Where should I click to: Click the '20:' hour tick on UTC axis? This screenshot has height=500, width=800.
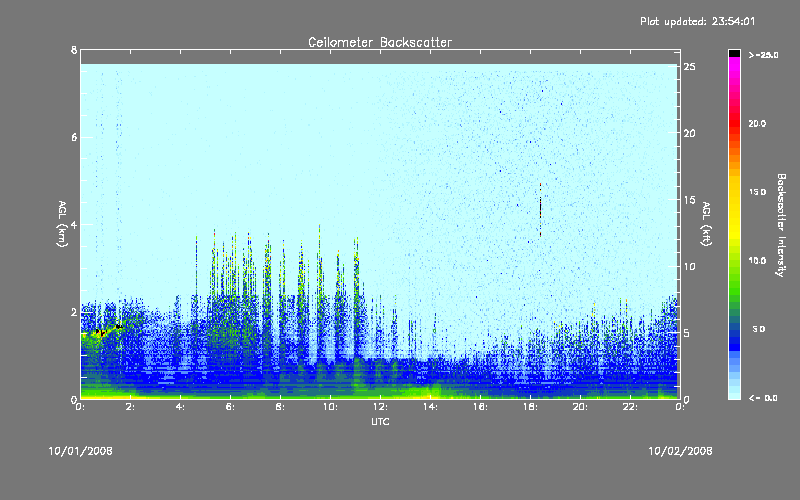581,407
